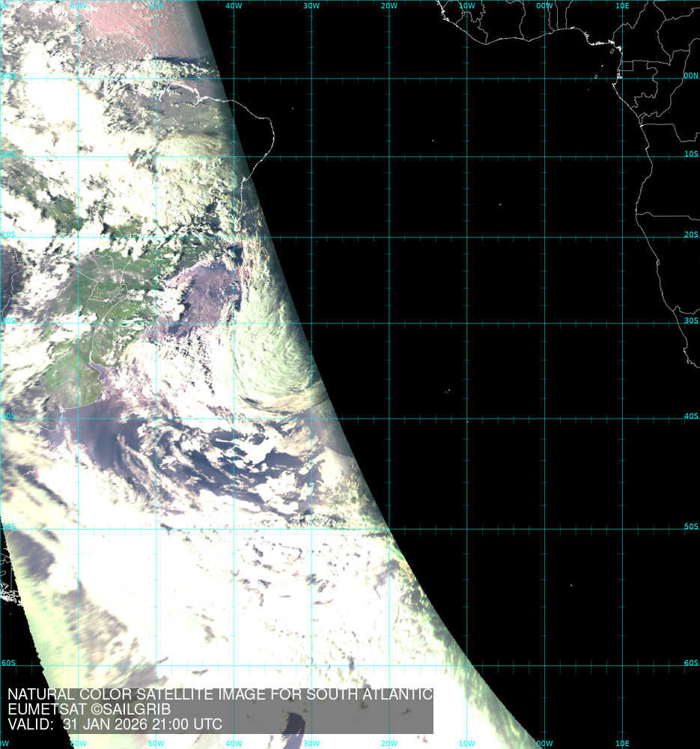Click the 40W longitude label at top edge
This screenshot has width=700, height=749.
tap(233, 5)
